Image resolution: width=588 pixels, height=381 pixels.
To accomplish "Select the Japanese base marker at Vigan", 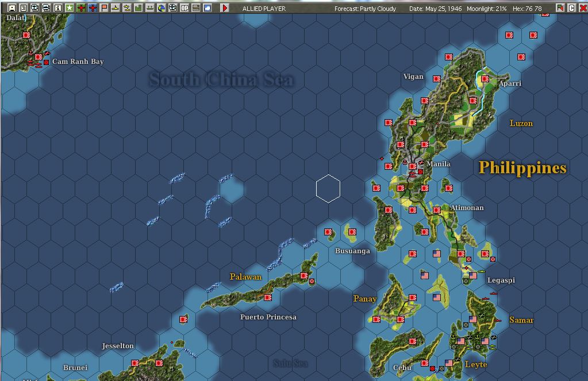I will click(x=437, y=79).
